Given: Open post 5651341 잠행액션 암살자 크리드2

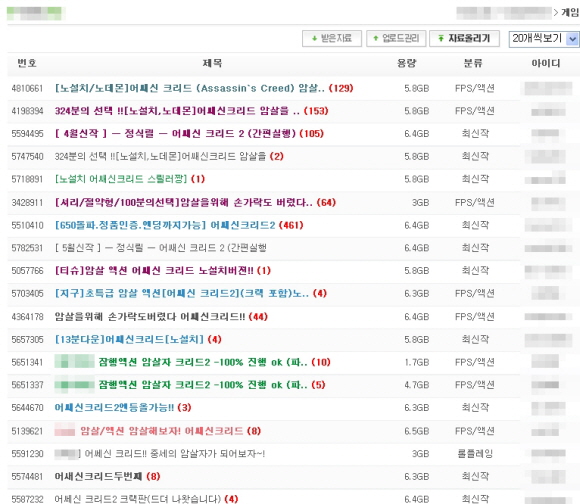Looking at the screenshot, I should pos(203,362).
